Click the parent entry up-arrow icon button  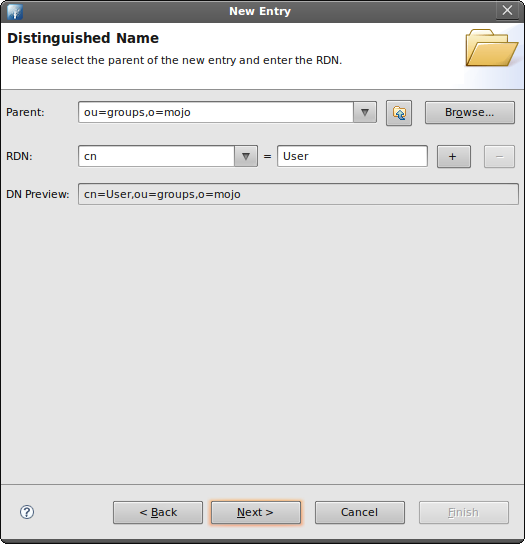pos(399,113)
